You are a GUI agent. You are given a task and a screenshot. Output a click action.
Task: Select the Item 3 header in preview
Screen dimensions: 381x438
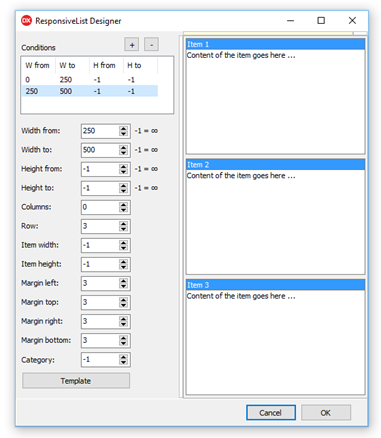click(x=275, y=285)
